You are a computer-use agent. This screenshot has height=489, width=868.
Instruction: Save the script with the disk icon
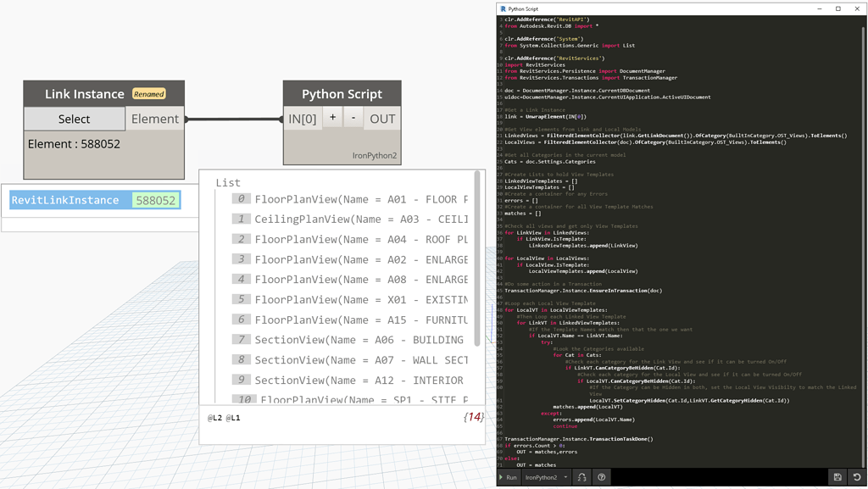(837, 477)
